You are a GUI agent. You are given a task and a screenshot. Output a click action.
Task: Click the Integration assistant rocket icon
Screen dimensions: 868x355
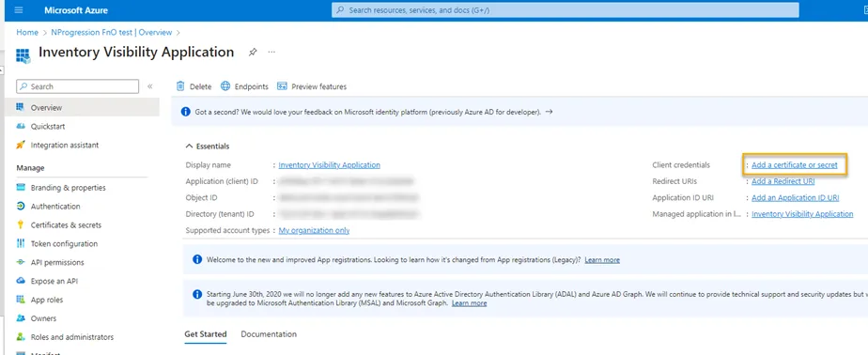21,146
